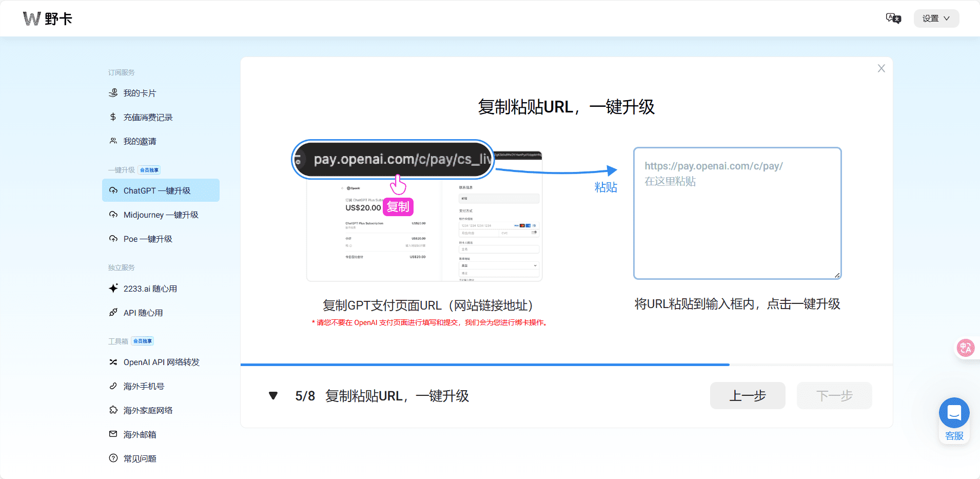Screen dimensions: 980x479
Task: Click the 会员独享 badge beside 工具箱
Action: 143,341
